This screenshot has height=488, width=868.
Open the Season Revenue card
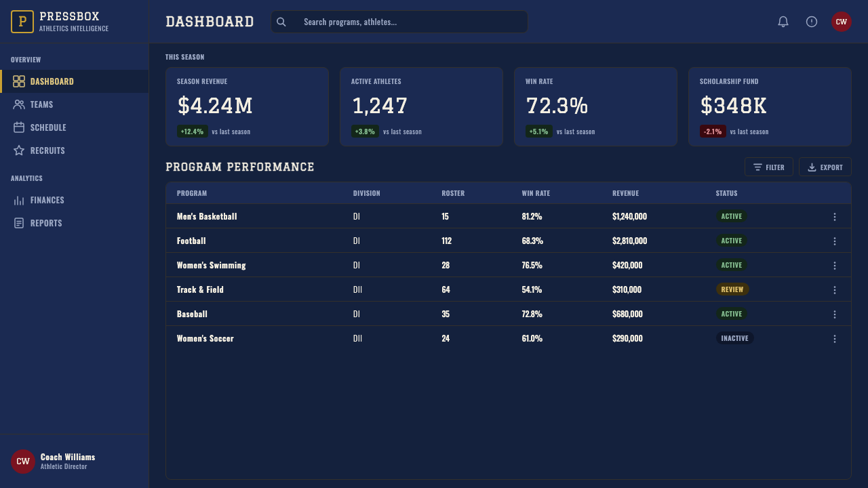[x=248, y=106]
